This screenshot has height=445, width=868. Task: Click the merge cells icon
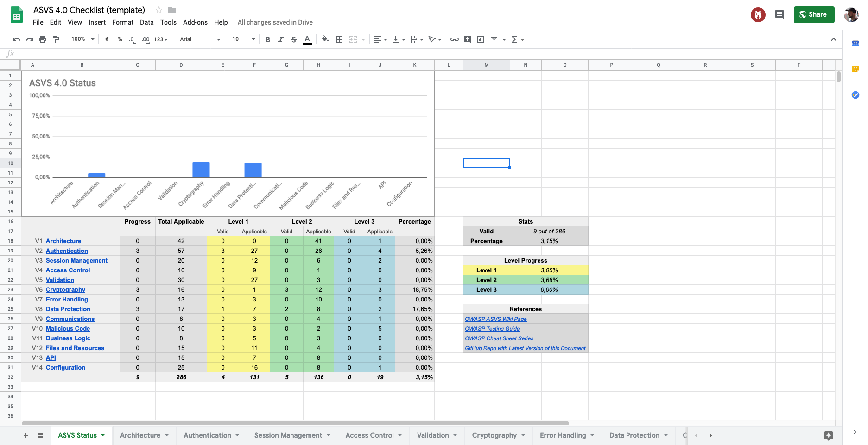pyautogui.click(x=353, y=39)
